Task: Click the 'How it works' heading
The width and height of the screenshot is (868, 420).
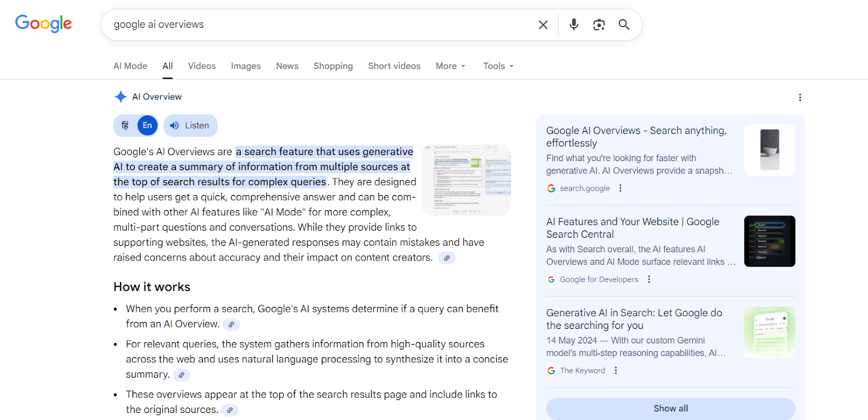Action: [x=152, y=287]
